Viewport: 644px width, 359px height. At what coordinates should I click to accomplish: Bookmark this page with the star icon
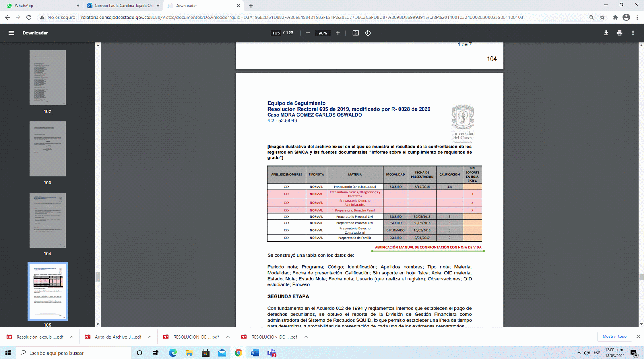pos(602,17)
